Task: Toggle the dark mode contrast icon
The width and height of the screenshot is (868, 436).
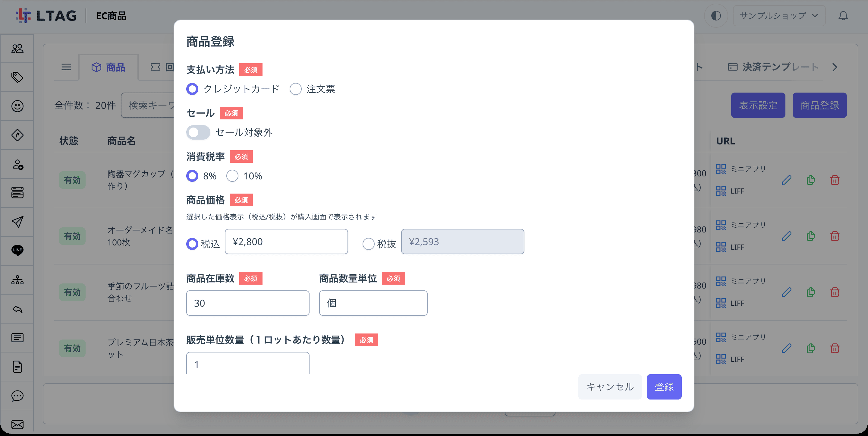Action: (x=716, y=16)
